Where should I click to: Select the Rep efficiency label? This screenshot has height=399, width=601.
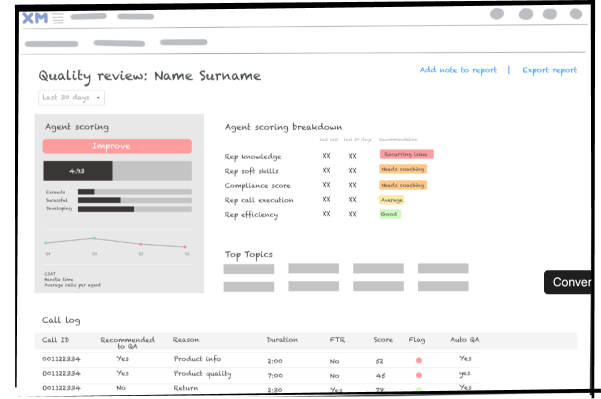(x=251, y=215)
